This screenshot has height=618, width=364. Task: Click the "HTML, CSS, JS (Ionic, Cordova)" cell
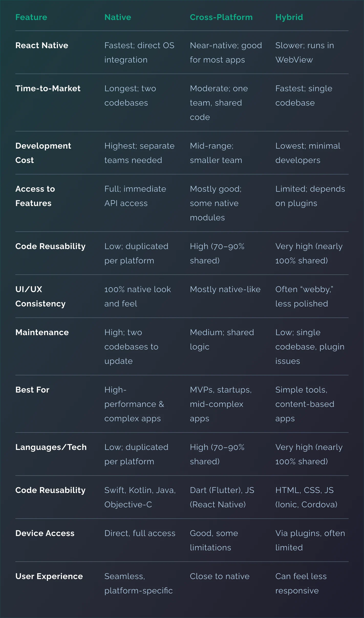click(x=306, y=497)
